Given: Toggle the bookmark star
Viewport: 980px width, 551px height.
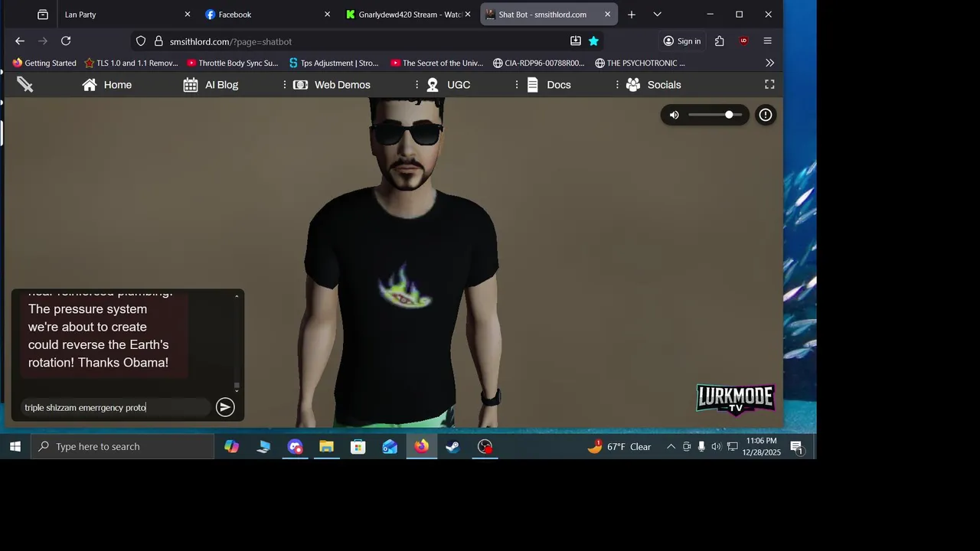Looking at the screenshot, I should (593, 41).
